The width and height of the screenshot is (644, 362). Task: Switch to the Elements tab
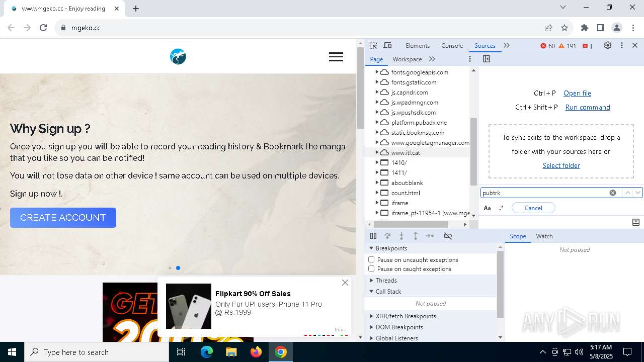tap(418, 46)
